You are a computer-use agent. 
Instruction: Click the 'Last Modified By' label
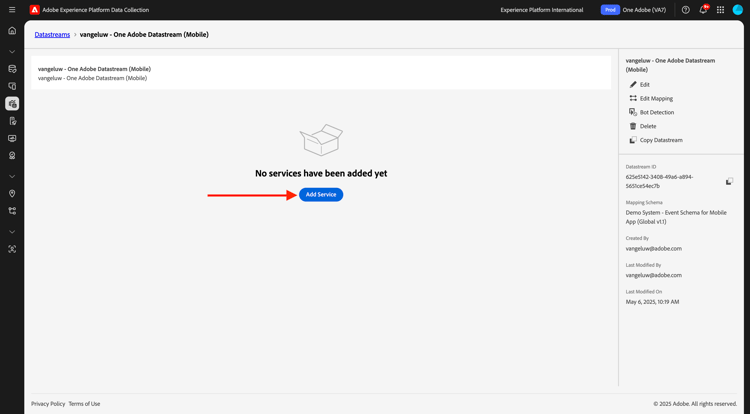pos(643,265)
